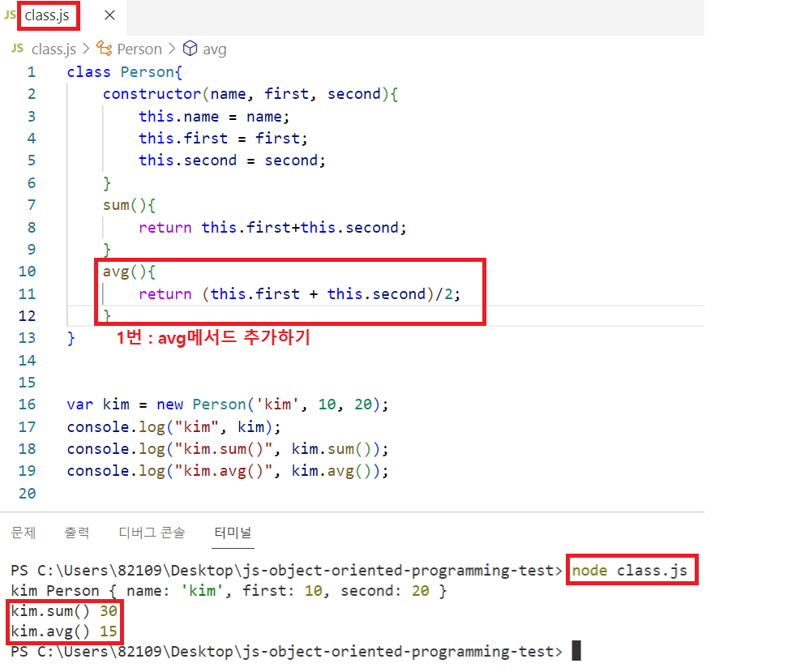Click line number 20 in gutter
Image resolution: width=792 pixels, height=672 pixels.
point(28,494)
